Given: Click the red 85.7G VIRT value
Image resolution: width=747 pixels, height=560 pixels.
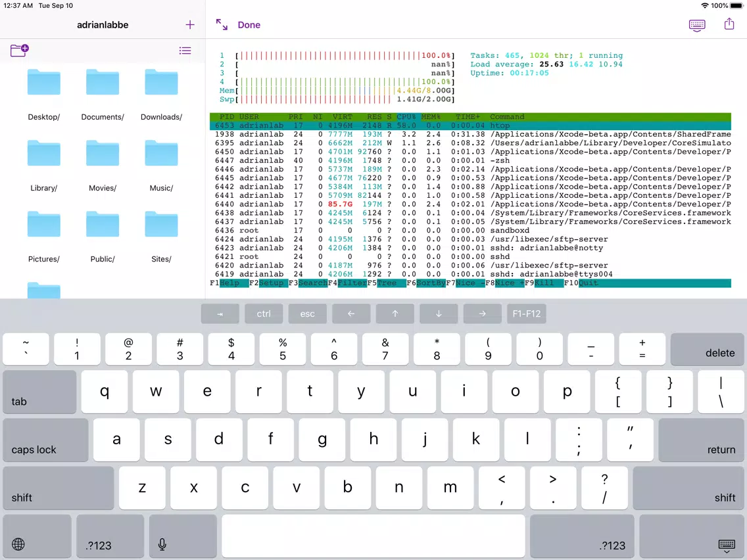Looking at the screenshot, I should pyautogui.click(x=340, y=204).
